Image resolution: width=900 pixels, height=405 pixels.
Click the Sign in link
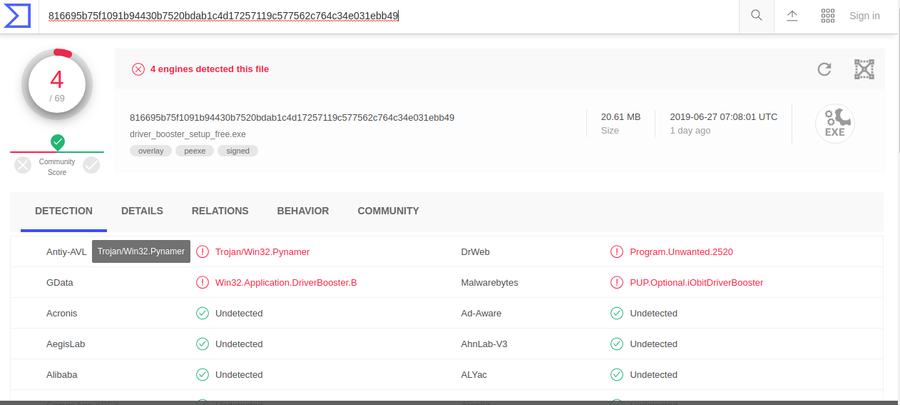point(864,16)
